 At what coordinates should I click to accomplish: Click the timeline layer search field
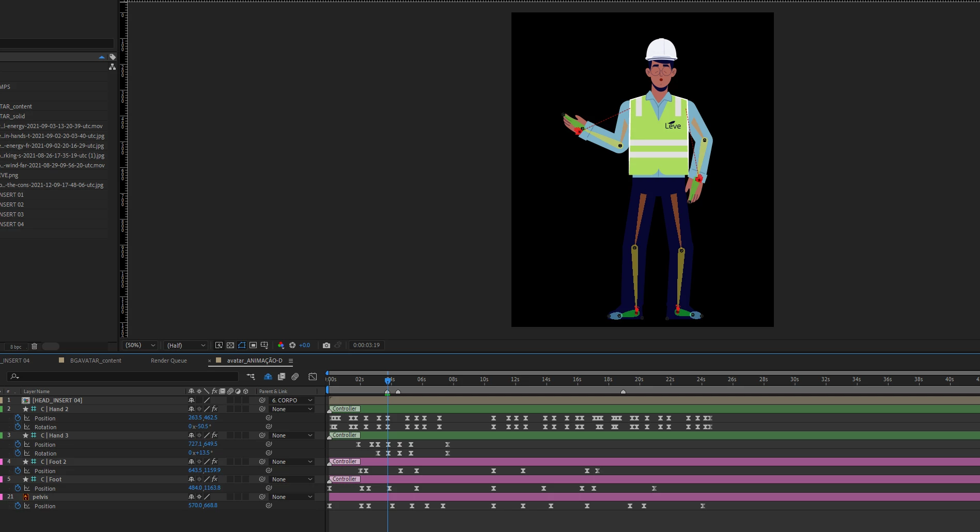coord(123,377)
